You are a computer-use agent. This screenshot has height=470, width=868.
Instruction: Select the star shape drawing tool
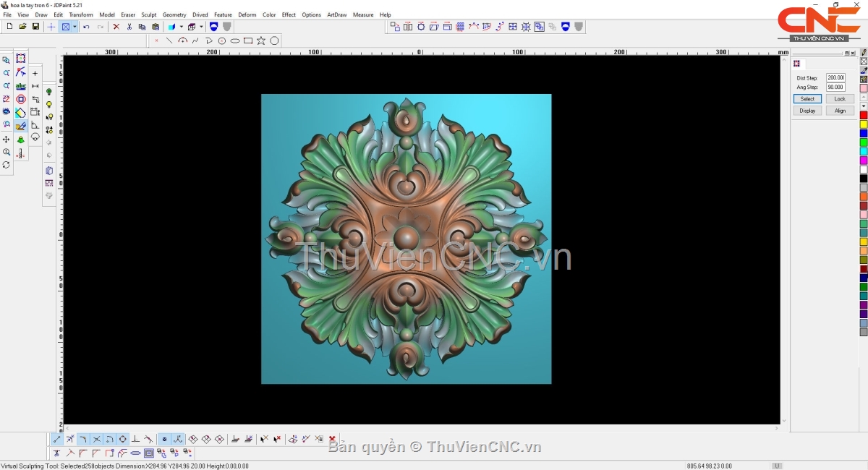(x=261, y=40)
